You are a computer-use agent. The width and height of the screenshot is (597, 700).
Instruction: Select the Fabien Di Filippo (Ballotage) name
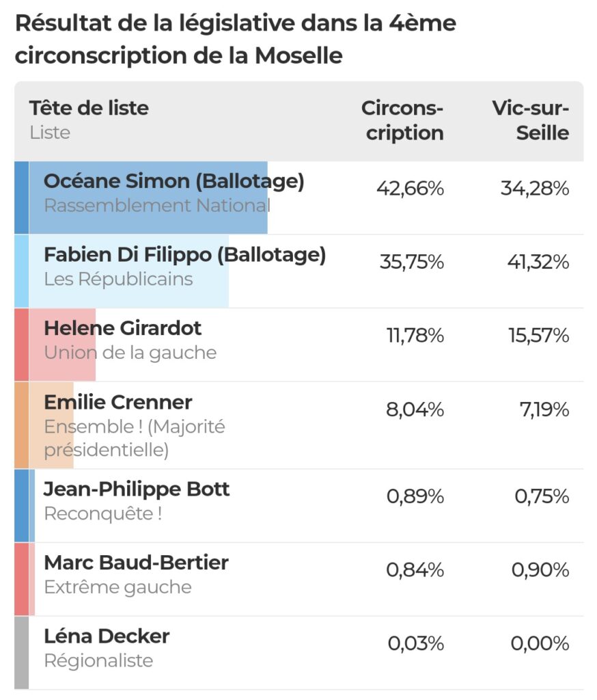[184, 256]
